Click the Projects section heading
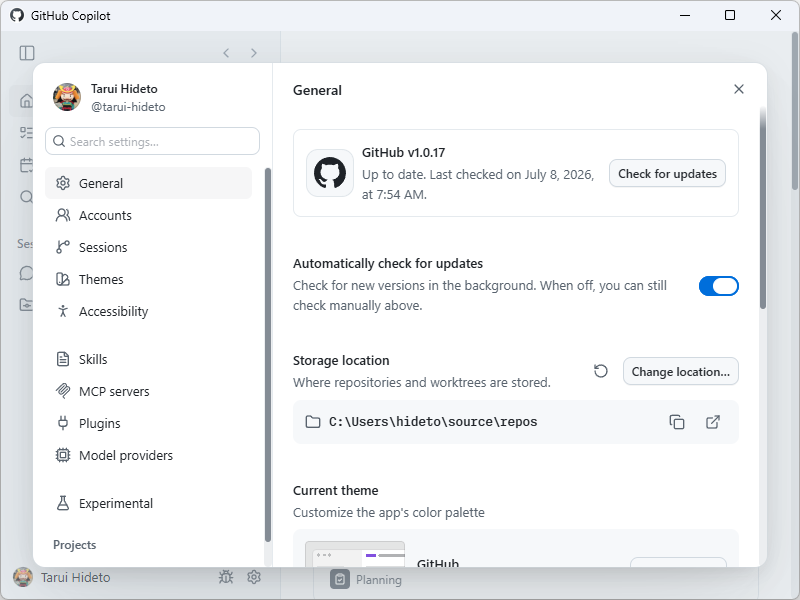800x600 pixels. [x=74, y=545]
